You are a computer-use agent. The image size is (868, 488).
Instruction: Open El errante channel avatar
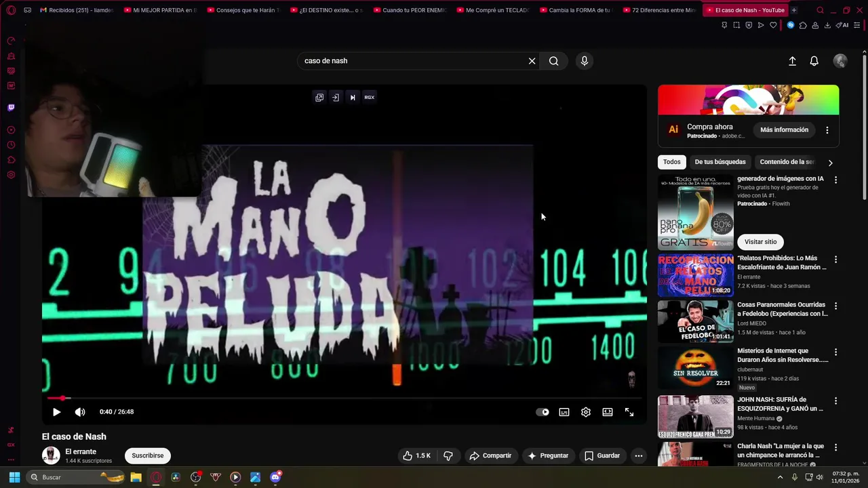tap(51, 456)
